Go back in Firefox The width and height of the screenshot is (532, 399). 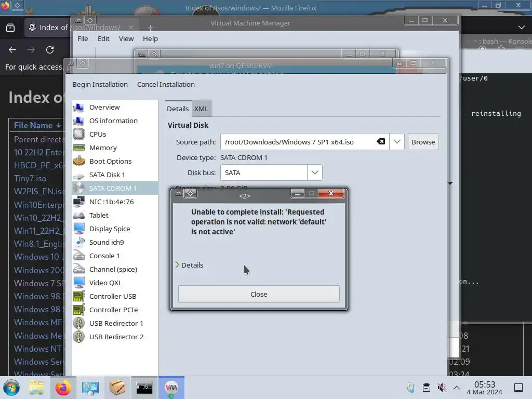pyautogui.click(x=12, y=50)
